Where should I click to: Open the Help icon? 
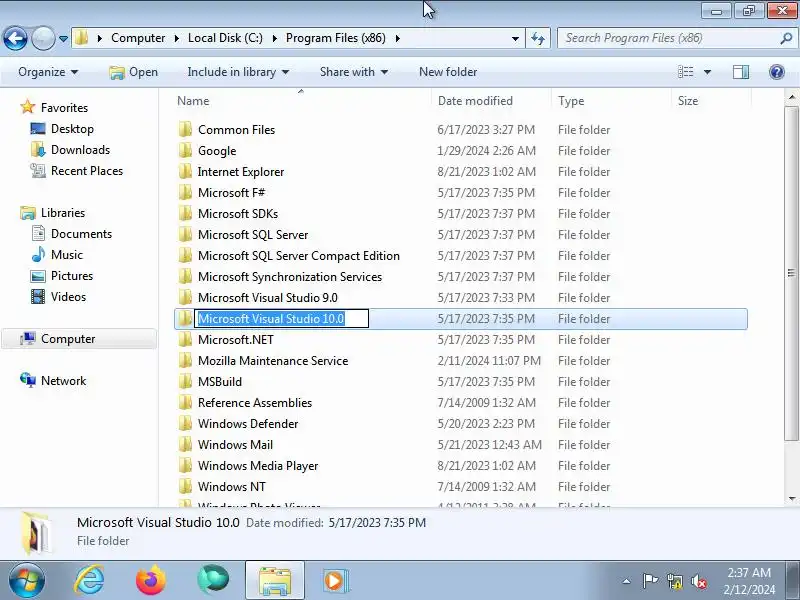tap(777, 72)
